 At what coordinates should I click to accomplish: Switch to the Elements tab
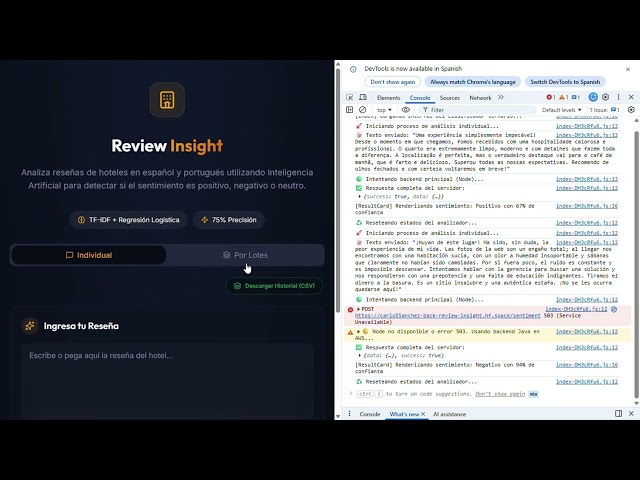coord(389,98)
